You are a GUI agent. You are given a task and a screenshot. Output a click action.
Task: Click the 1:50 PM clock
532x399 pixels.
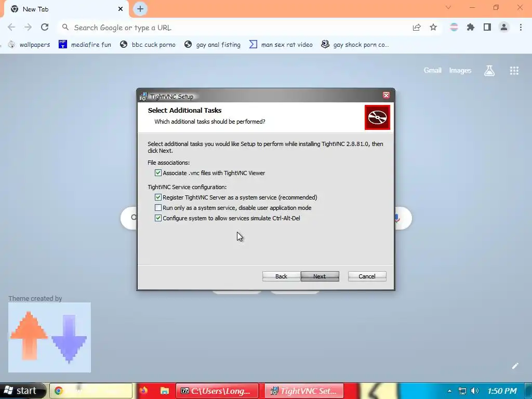pyautogui.click(x=502, y=391)
